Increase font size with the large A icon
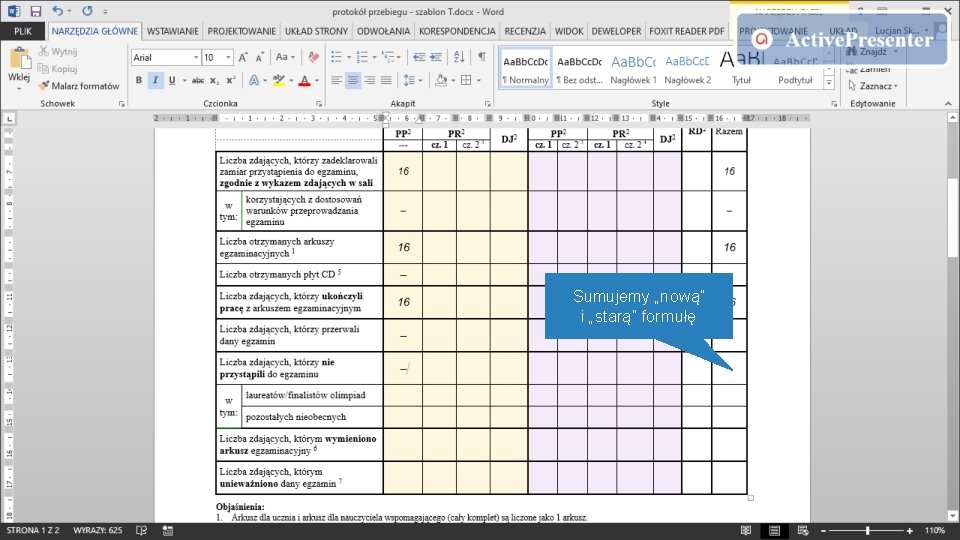 pos(243,57)
